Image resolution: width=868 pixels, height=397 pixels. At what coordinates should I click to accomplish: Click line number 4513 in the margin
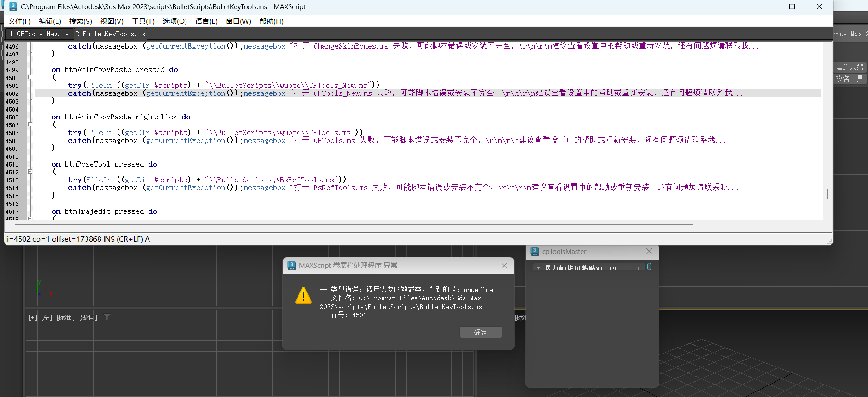coord(12,180)
